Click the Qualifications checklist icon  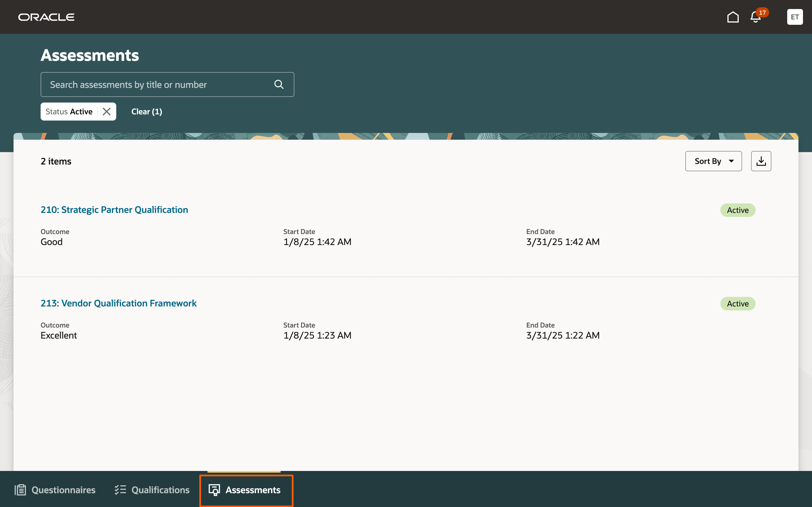(x=120, y=490)
